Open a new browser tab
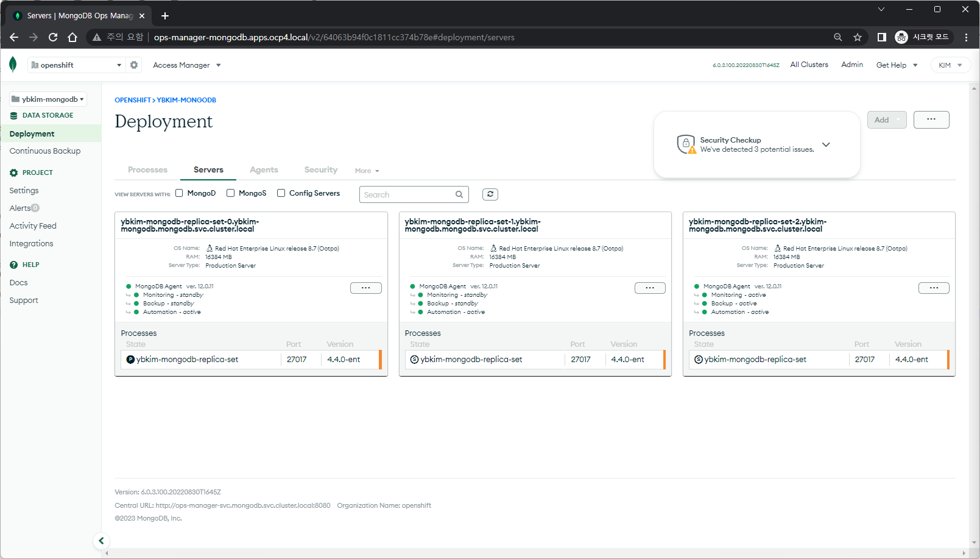980x559 pixels. pos(164,16)
